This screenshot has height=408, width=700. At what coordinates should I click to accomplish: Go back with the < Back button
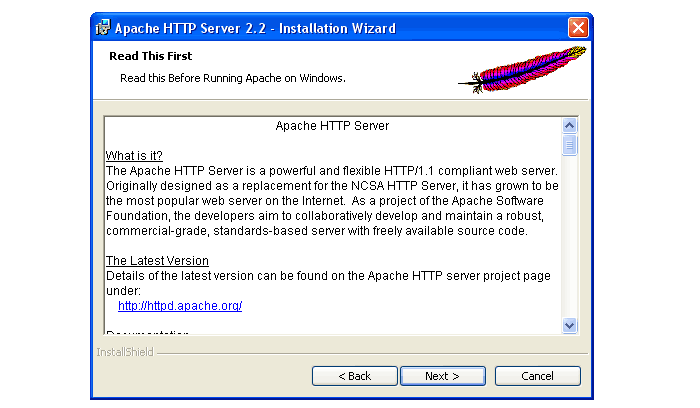pyautogui.click(x=354, y=376)
